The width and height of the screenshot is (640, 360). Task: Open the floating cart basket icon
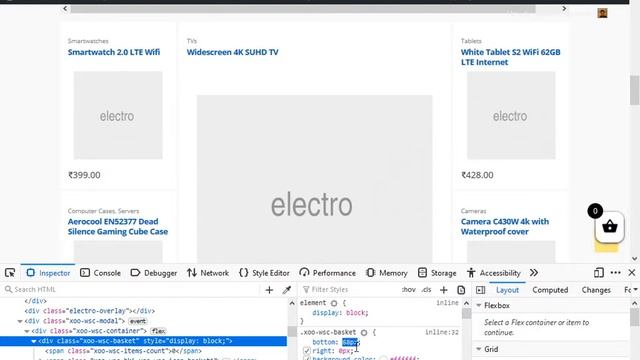point(610,227)
